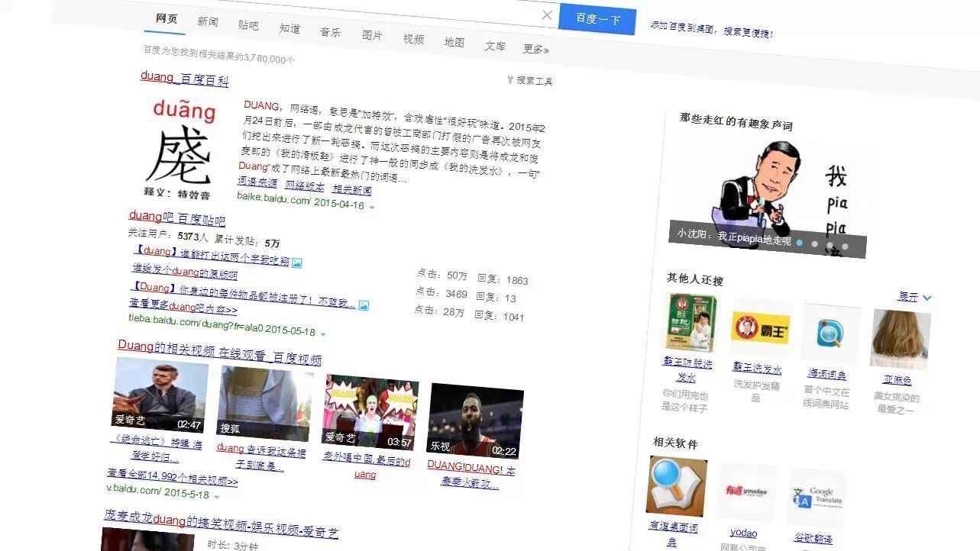Viewport: 980px width, 551px height.
Task: Open duang 告诉我这条裙子 video link
Action: [260, 456]
